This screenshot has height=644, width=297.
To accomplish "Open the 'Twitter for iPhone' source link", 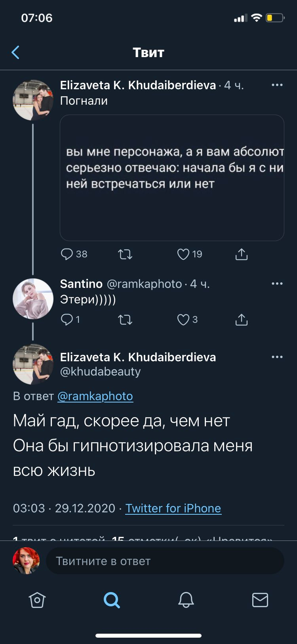I will pyautogui.click(x=173, y=508).
